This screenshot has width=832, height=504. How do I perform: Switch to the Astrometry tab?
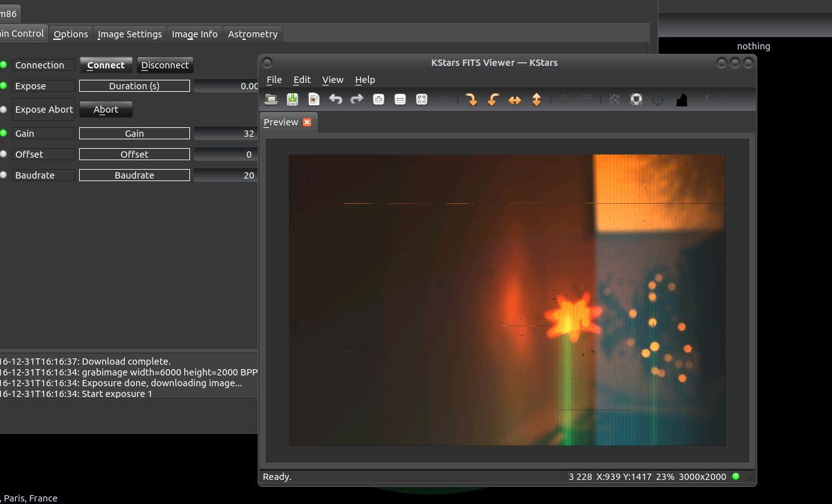tap(253, 34)
